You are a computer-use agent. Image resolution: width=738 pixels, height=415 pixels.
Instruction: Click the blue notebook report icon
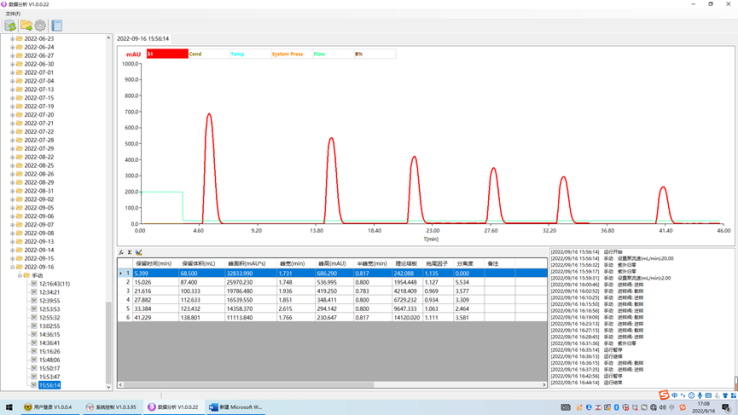click(x=57, y=26)
